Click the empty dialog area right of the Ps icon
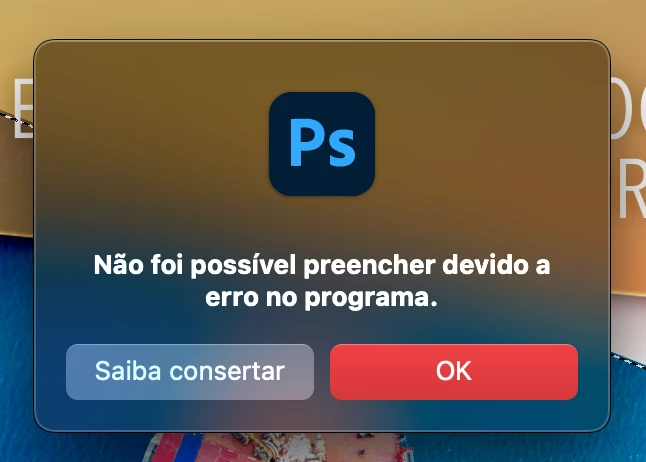The height and width of the screenshot is (462, 646). 490,144
